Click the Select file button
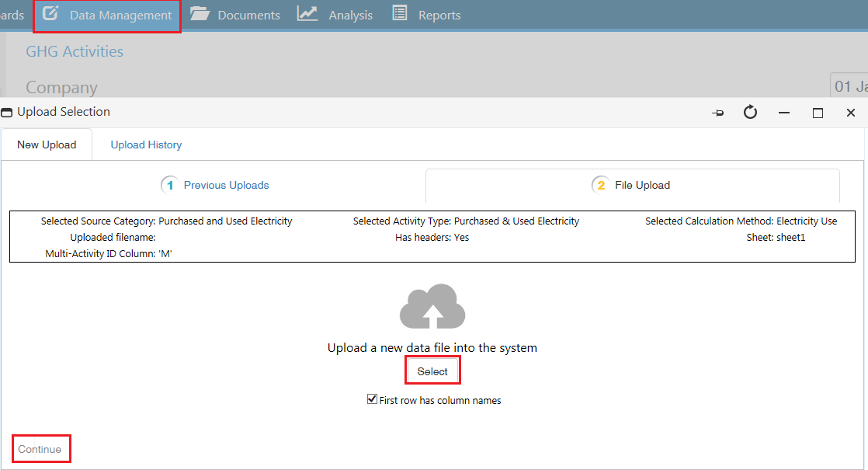Viewport: 868px width, 470px height. click(432, 370)
